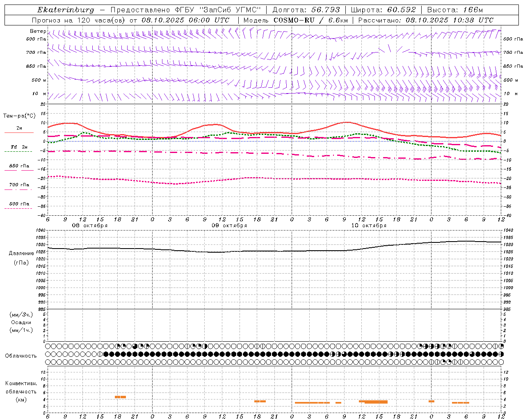Click the 'Давление' pressure panel label
525x420 pixels.
pyautogui.click(x=21, y=253)
